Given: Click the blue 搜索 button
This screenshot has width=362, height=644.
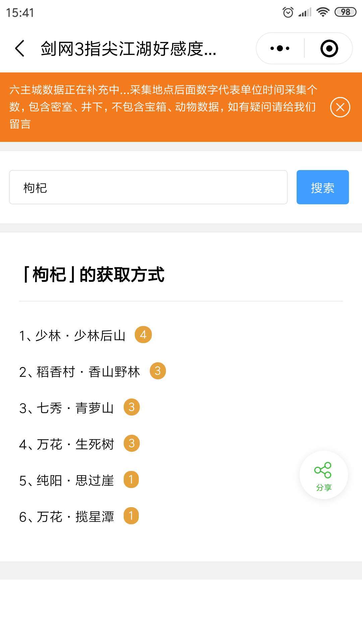Looking at the screenshot, I should (x=322, y=187).
